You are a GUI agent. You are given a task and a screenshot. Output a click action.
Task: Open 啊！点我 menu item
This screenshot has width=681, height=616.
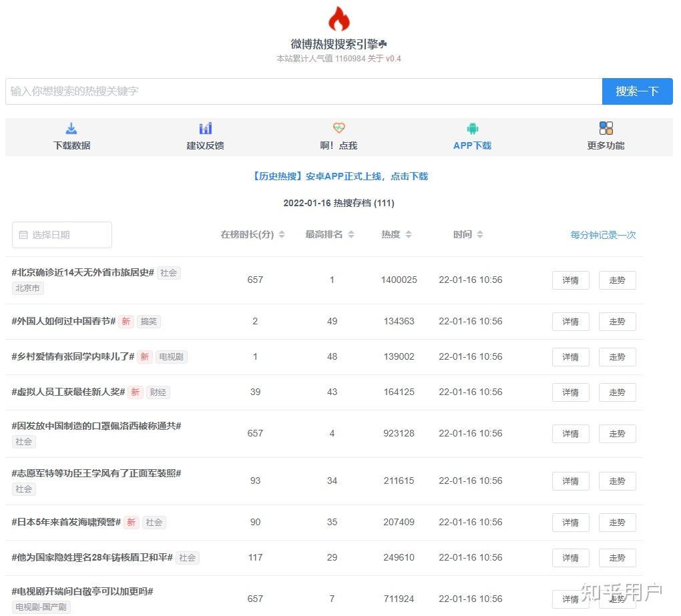coord(338,137)
